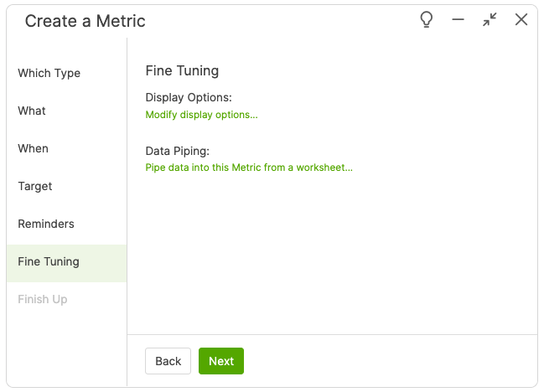Click empty footer area right of Next
This screenshot has width=544, height=392.
(386, 361)
